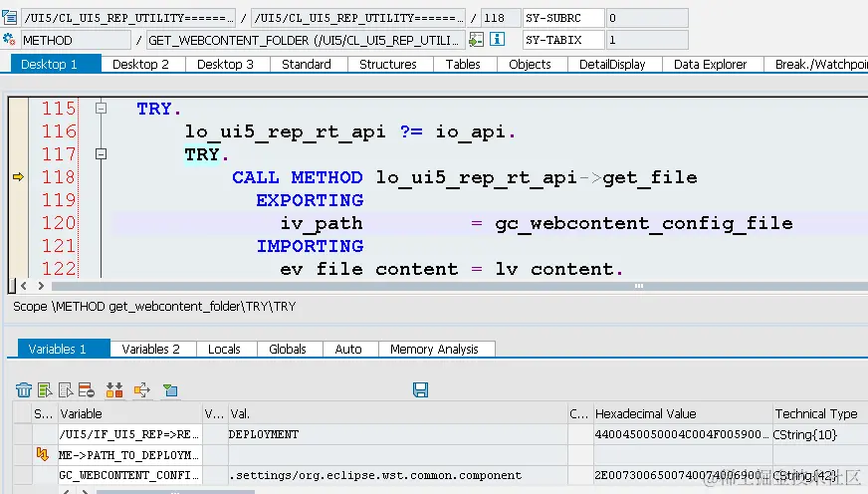
Task: Open the Structures tab
Action: tap(388, 65)
